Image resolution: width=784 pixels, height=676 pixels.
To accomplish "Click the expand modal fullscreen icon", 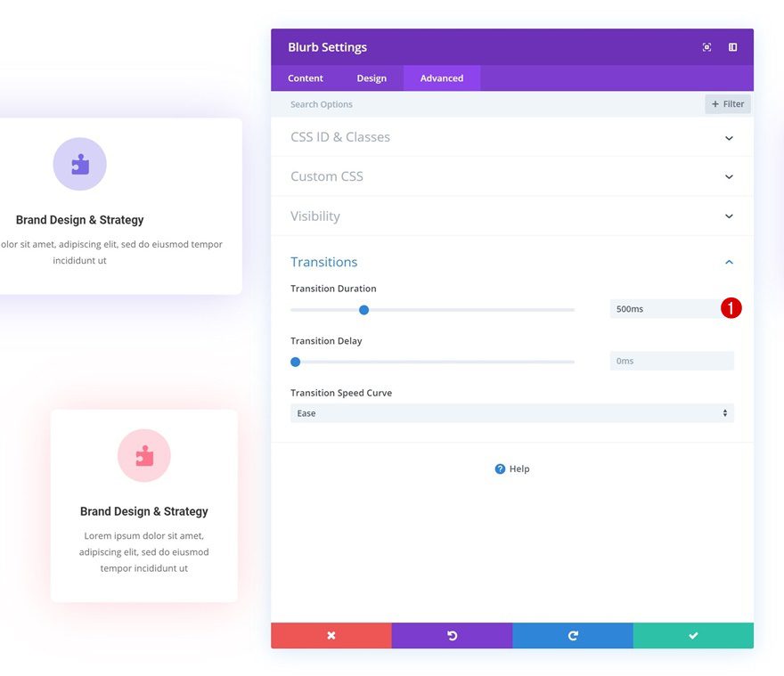I will [x=706, y=47].
